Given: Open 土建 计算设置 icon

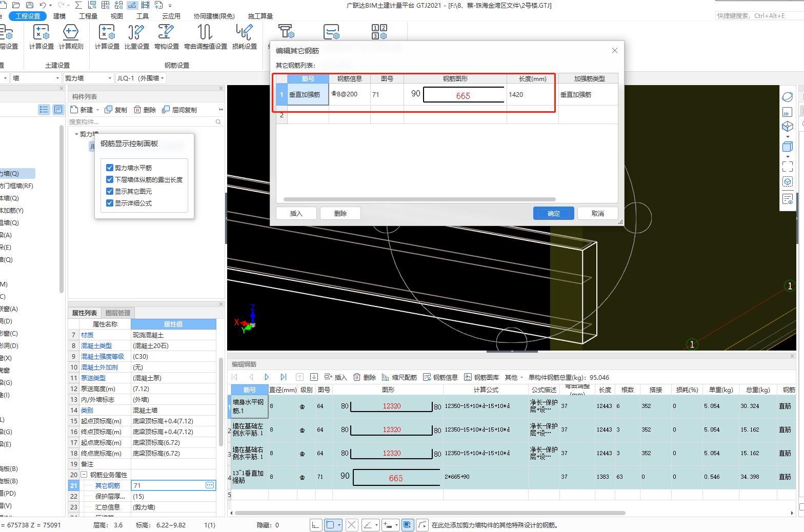Looking at the screenshot, I should click(x=41, y=37).
